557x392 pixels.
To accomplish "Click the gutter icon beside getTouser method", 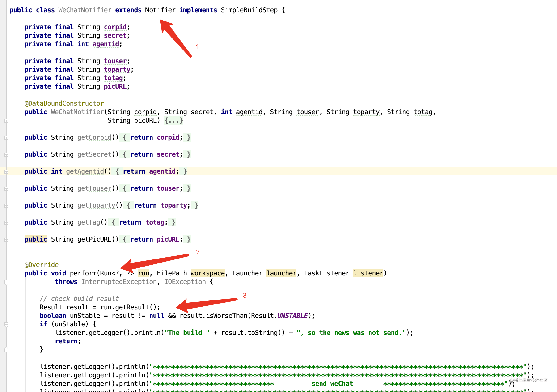I will tap(6, 188).
